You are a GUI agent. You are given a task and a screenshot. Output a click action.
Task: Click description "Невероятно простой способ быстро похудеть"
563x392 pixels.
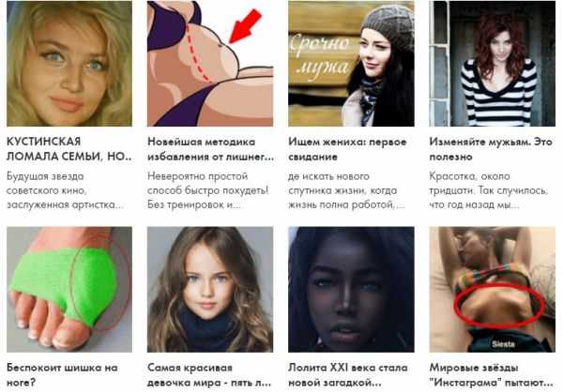[208, 190]
